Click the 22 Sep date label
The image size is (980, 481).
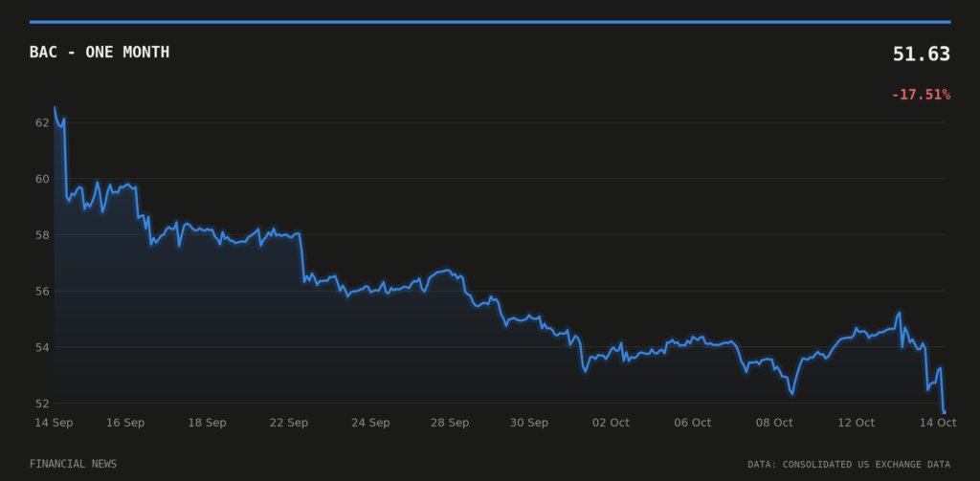coord(289,423)
